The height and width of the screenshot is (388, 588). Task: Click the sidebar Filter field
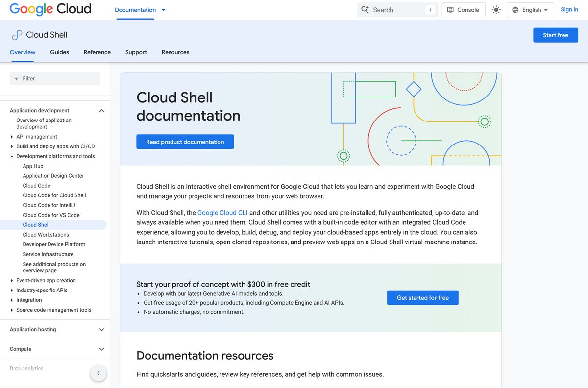tap(55, 78)
